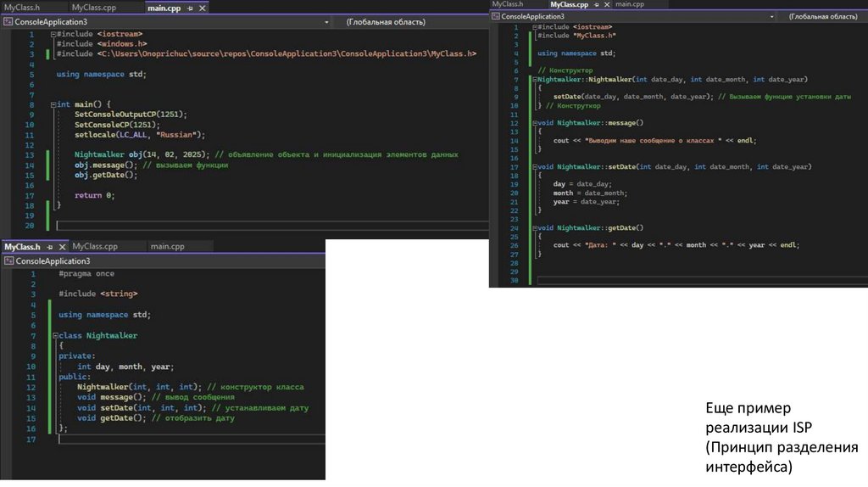This screenshot has height=487, width=868.
Task: Click the ConsoleApplication3 project icon below the active main.cpp tab
Action: tap(8, 21)
